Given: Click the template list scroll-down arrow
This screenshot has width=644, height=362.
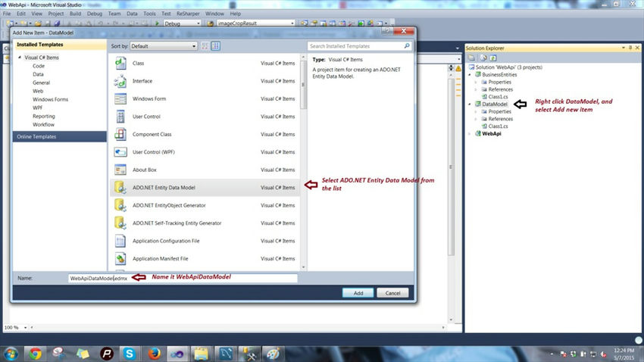Looking at the screenshot, I should [304, 267].
